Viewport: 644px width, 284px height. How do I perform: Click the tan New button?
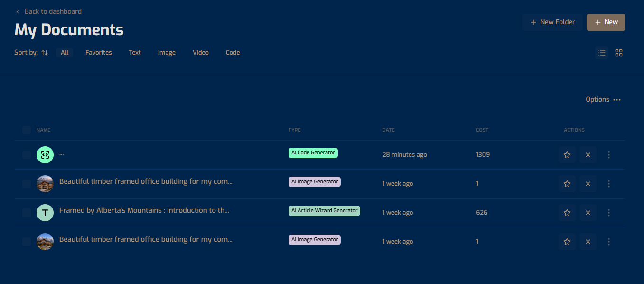pyautogui.click(x=606, y=22)
